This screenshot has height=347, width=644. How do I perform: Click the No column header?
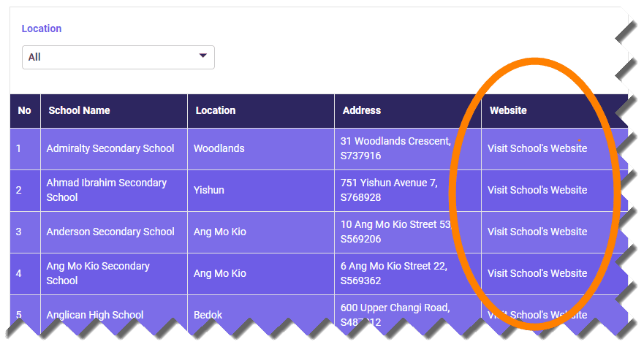tap(25, 111)
